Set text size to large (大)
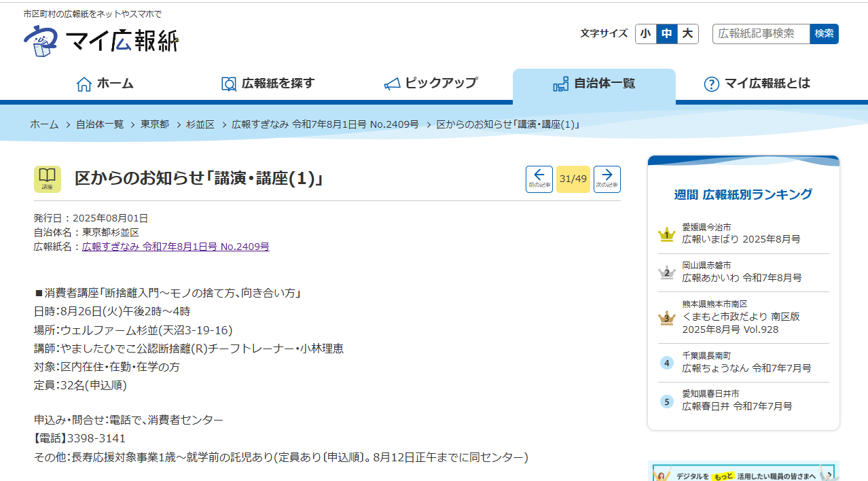Image resolution: width=868 pixels, height=481 pixels. 687,34
